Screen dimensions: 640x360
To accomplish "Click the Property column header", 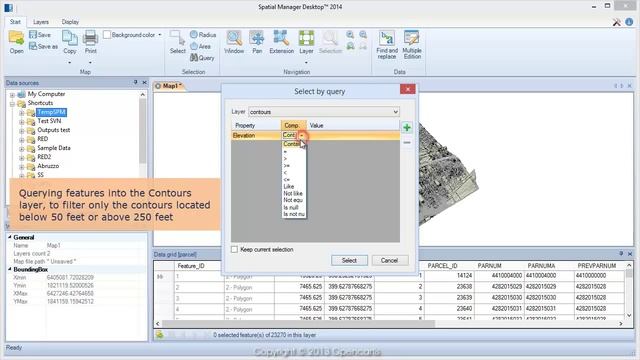I will pos(256,125).
